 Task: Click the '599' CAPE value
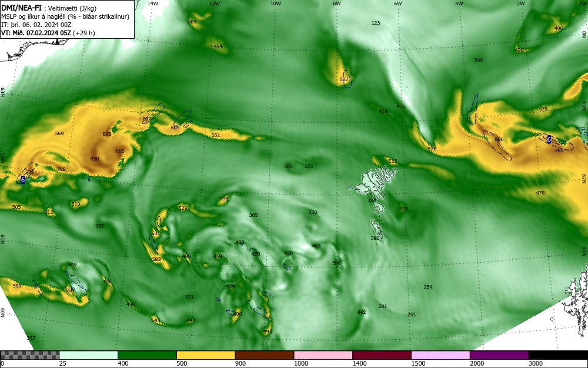point(17,286)
